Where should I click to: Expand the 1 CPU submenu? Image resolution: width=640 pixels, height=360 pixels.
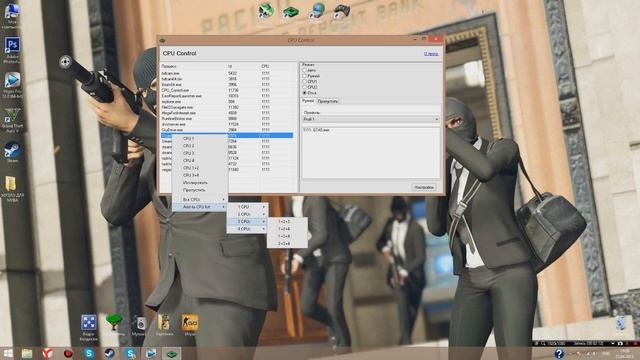(247, 207)
